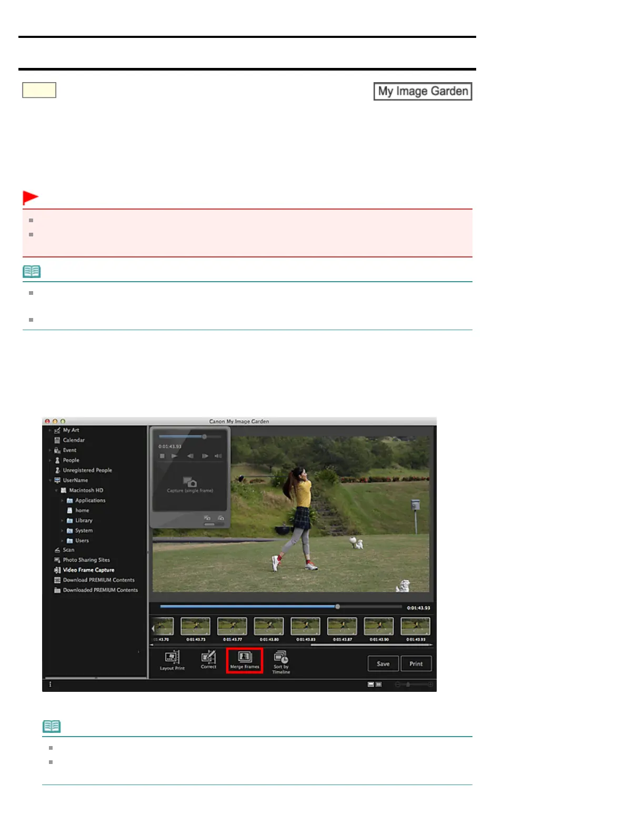This screenshot has width=644, height=834.
Task: Select the Calendar view entry
Action: click(74, 440)
